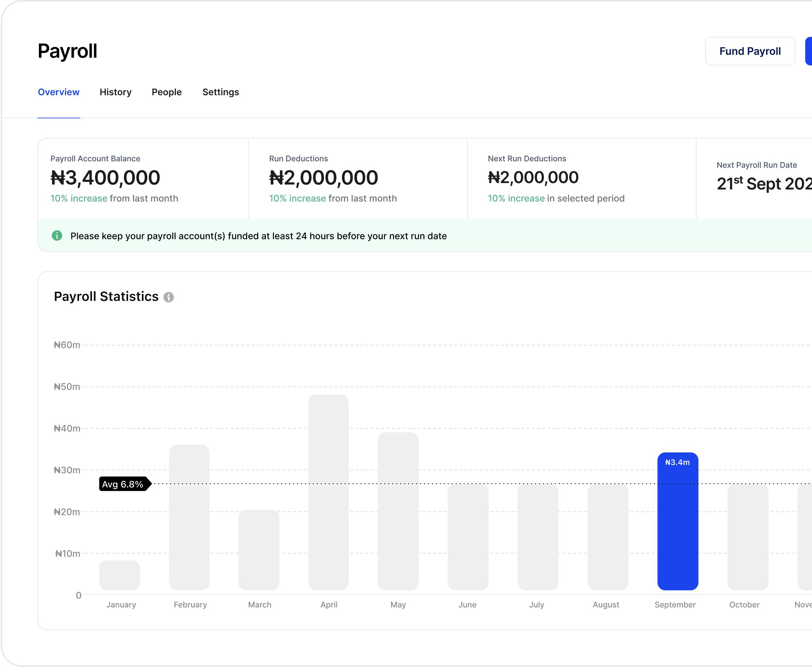
Task: Select the June bar in chart
Action: click(x=468, y=537)
